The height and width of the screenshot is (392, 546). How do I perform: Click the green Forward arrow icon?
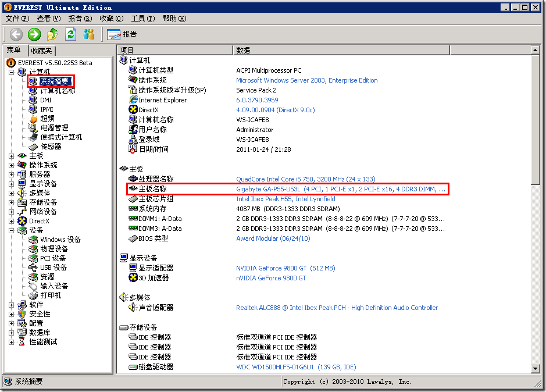34,34
